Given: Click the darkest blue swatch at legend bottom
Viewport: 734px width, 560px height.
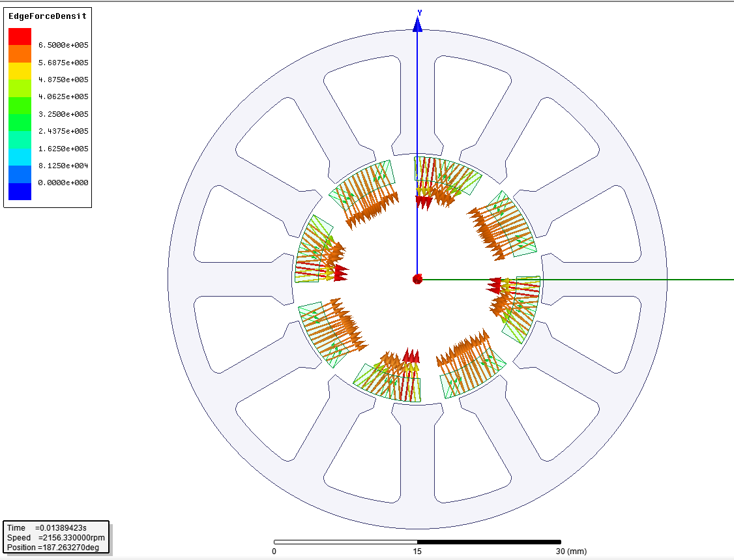Looking at the screenshot, I should tap(20, 191).
